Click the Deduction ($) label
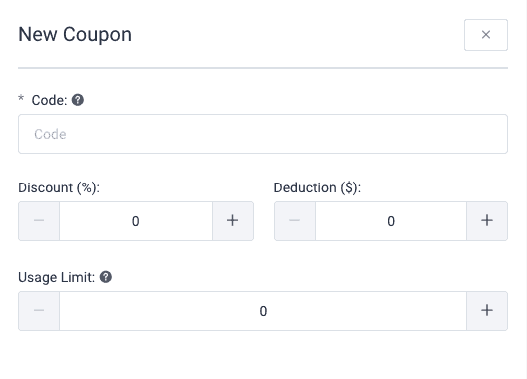The height and width of the screenshot is (379, 527). pos(317,187)
